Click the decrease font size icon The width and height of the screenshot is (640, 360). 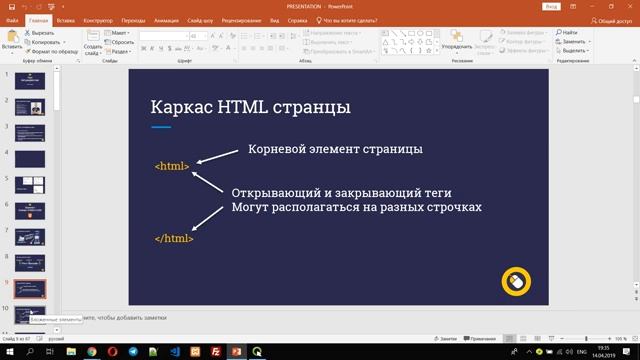pos(221,36)
